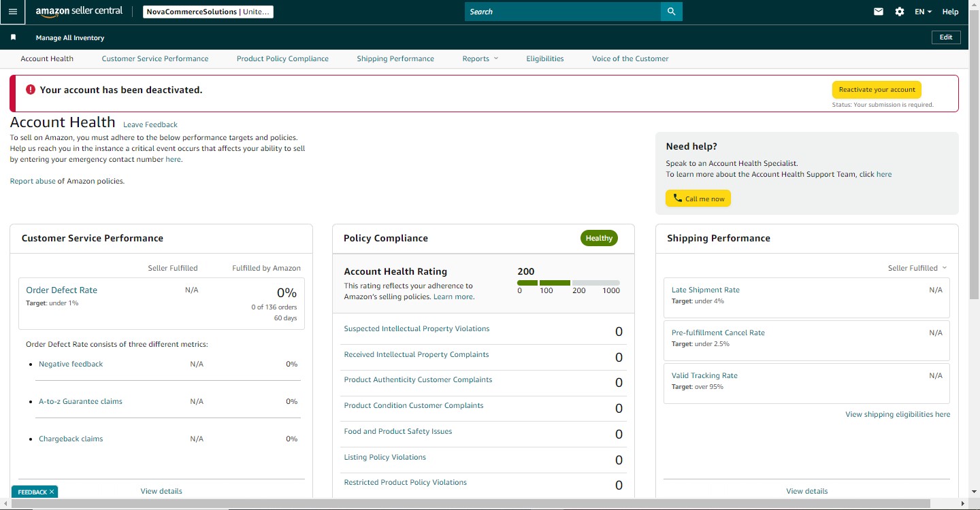Click the Edit bookmarks button

click(946, 37)
